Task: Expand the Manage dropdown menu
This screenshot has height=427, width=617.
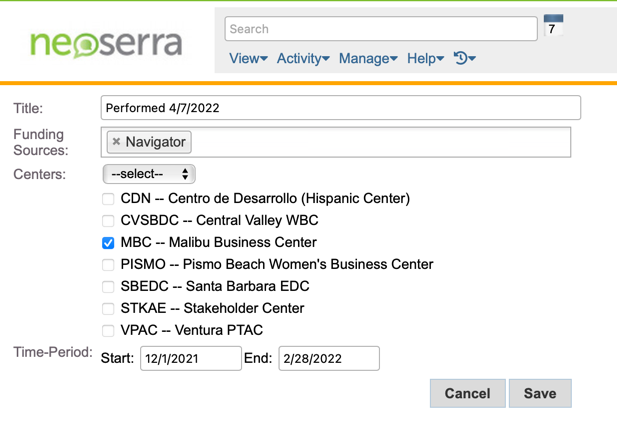Action: point(368,59)
